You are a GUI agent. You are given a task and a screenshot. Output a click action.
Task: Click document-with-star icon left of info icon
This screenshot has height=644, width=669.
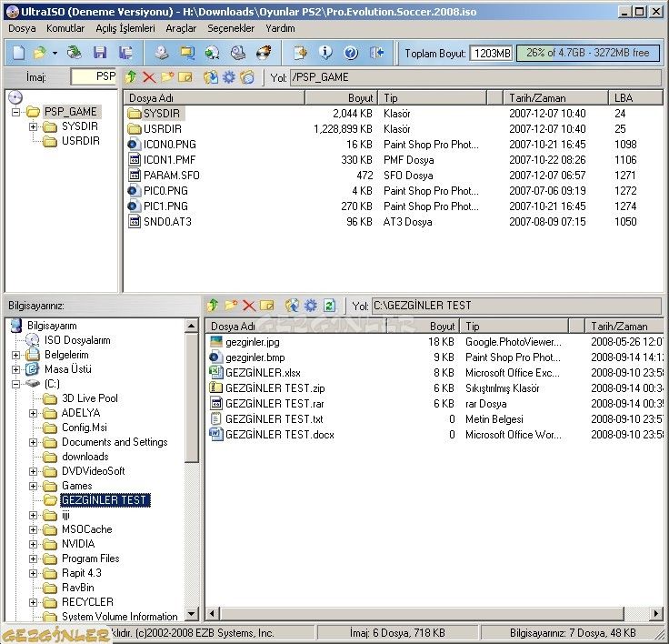(300, 53)
